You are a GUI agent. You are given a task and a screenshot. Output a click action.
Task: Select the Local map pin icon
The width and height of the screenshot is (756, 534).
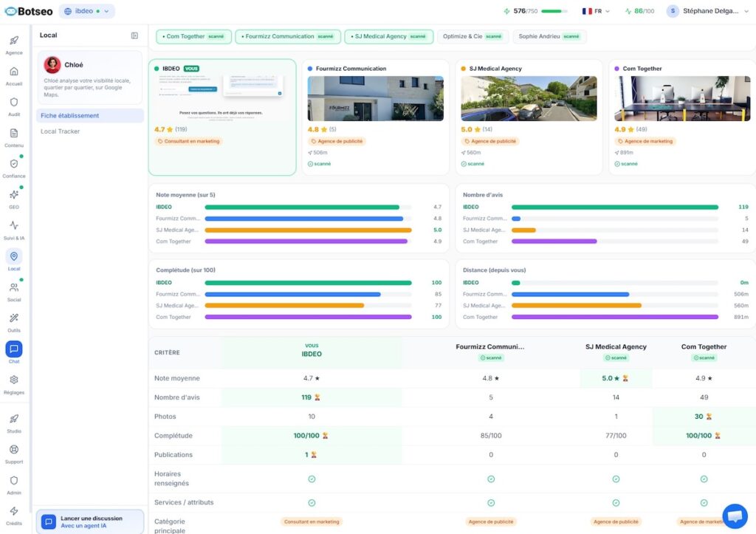pos(14,256)
